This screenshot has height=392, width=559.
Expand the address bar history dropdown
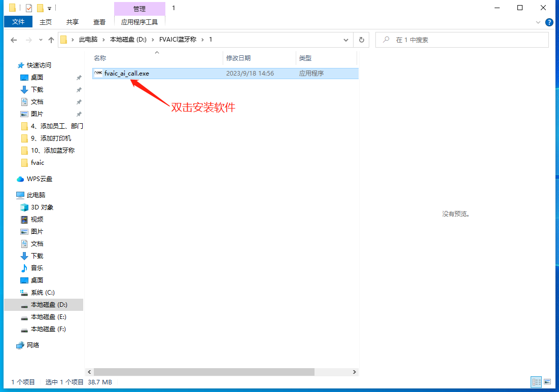pyautogui.click(x=346, y=40)
